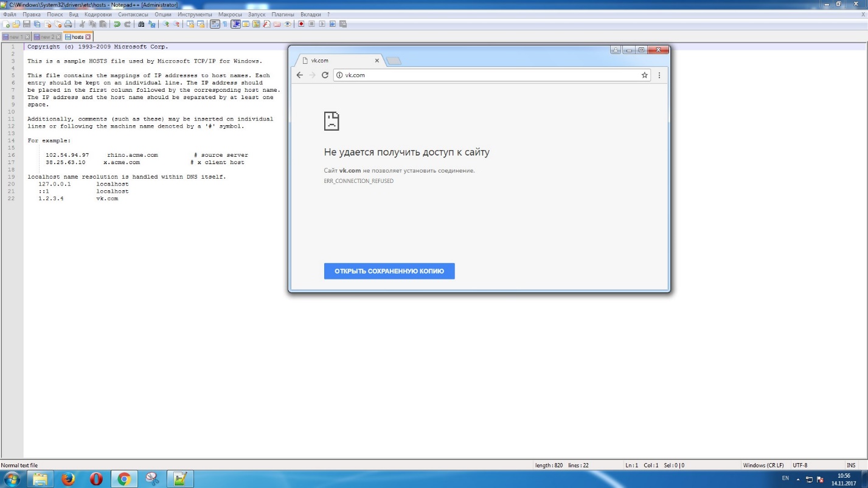Click Notepad++ taskbar icon
This screenshot has width=868, height=488.
click(180, 479)
